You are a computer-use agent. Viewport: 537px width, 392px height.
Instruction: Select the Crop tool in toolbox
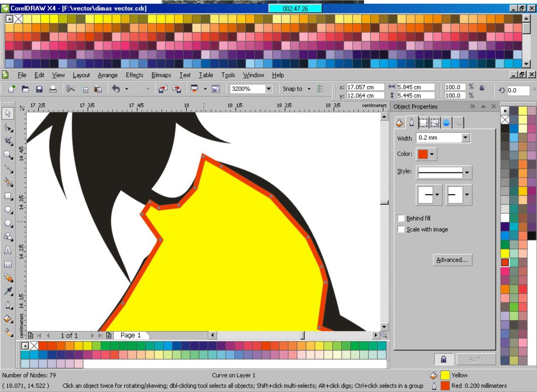(8, 141)
